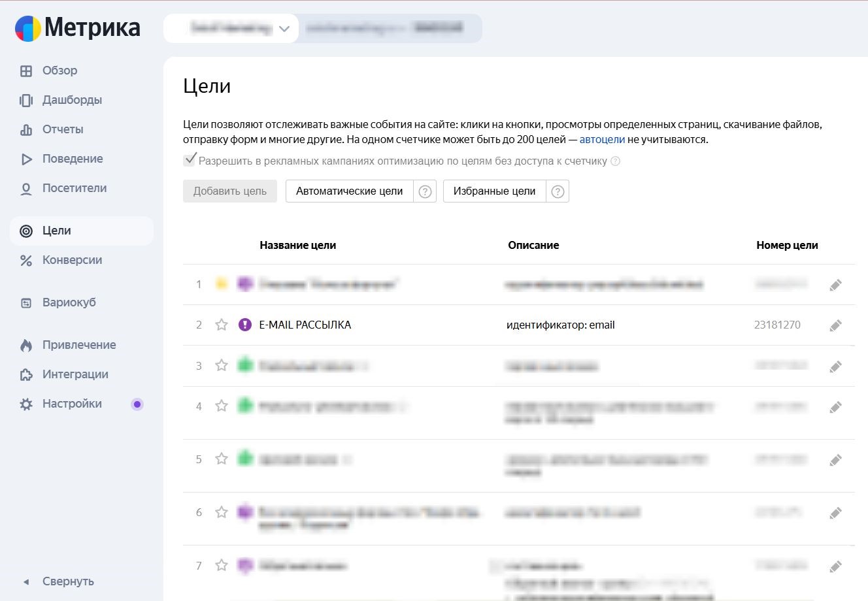Image resolution: width=868 pixels, height=601 pixels.
Task: Click the Описание column header
Action: (x=533, y=245)
